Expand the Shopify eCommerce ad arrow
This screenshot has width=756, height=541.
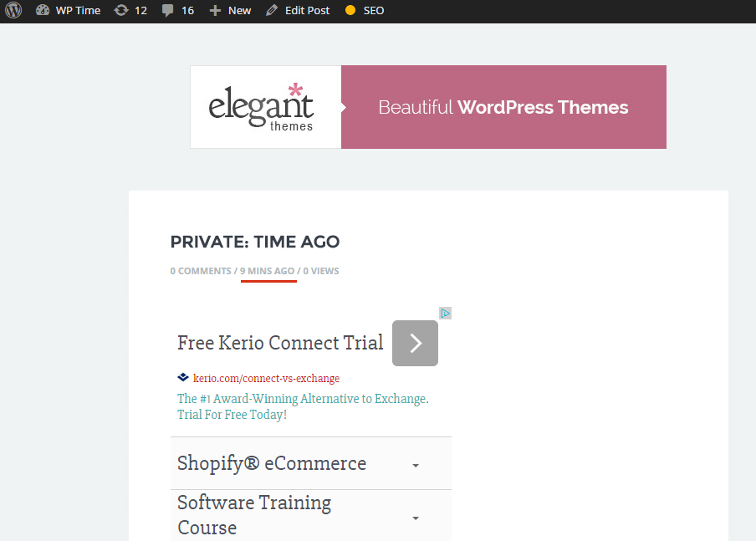tap(416, 466)
